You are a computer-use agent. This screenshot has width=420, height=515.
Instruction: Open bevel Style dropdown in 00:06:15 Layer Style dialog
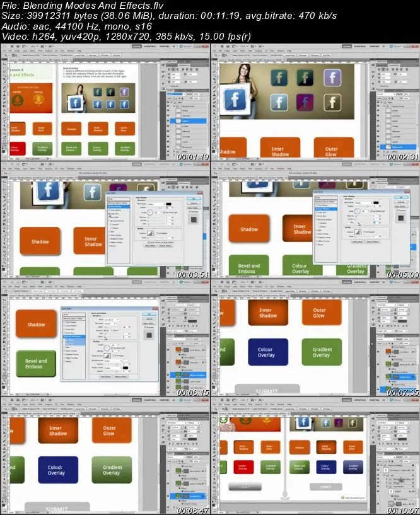pos(111,320)
